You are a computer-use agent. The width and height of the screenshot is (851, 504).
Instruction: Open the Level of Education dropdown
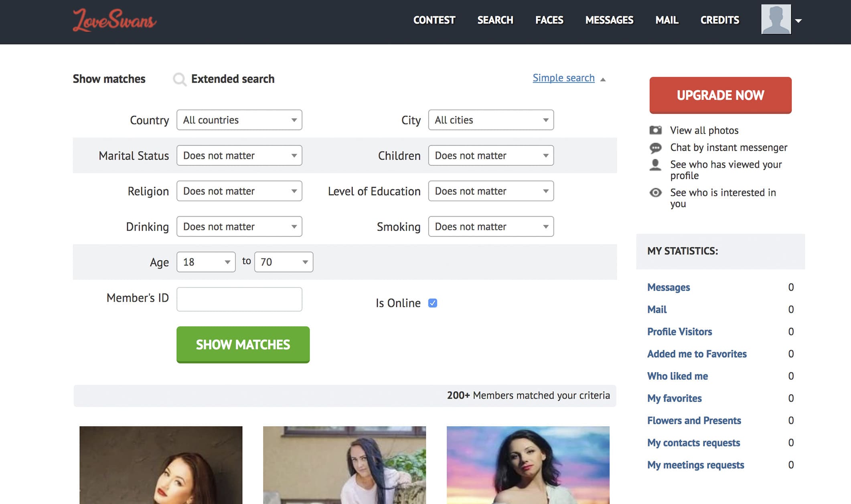pos(491,191)
